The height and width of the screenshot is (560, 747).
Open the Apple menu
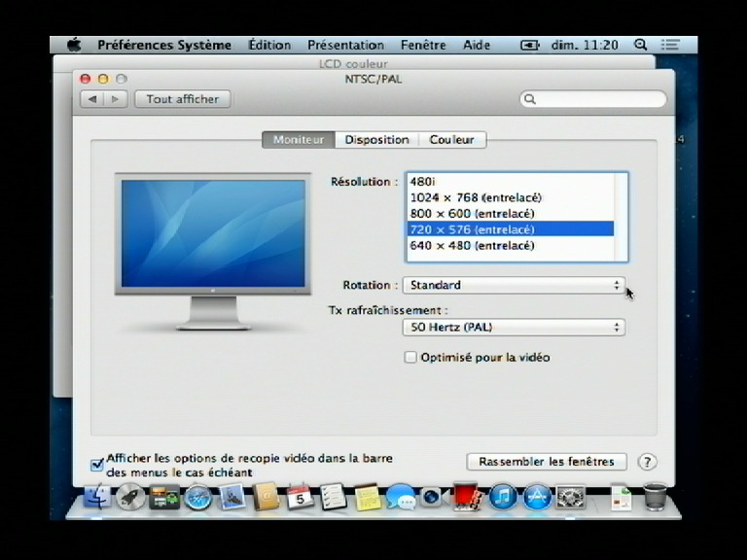74,46
